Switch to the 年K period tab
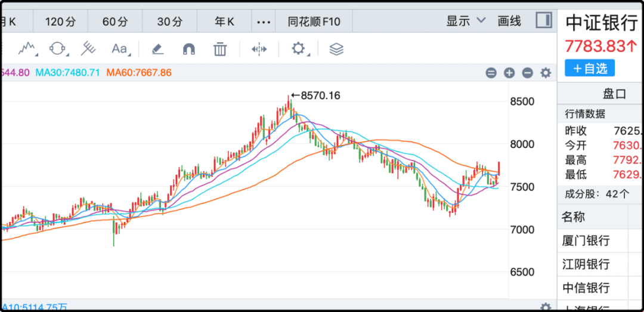Image resolution: width=644 pixels, height=312 pixels. click(225, 21)
